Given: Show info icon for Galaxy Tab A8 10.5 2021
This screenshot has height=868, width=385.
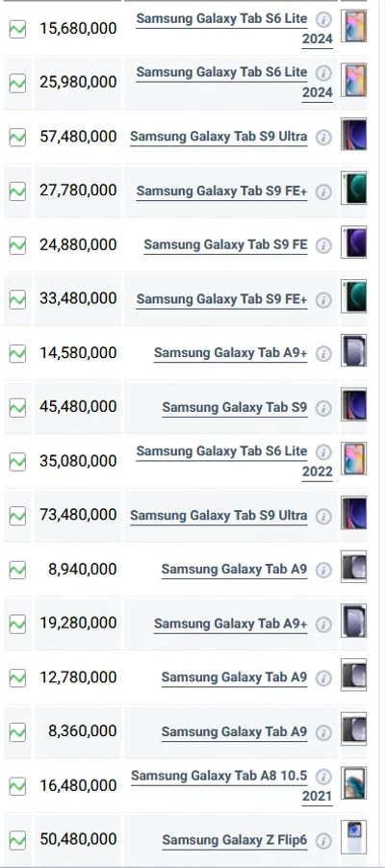Looking at the screenshot, I should [323, 777].
